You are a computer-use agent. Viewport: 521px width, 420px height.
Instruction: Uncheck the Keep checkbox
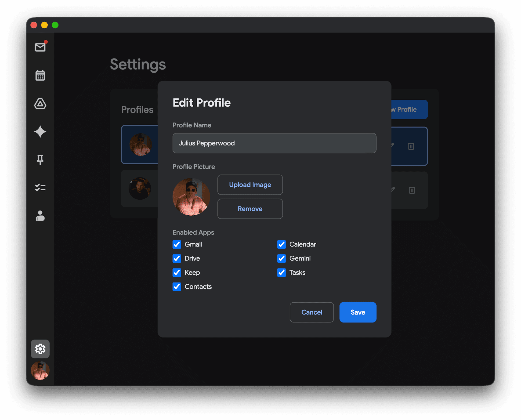177,272
